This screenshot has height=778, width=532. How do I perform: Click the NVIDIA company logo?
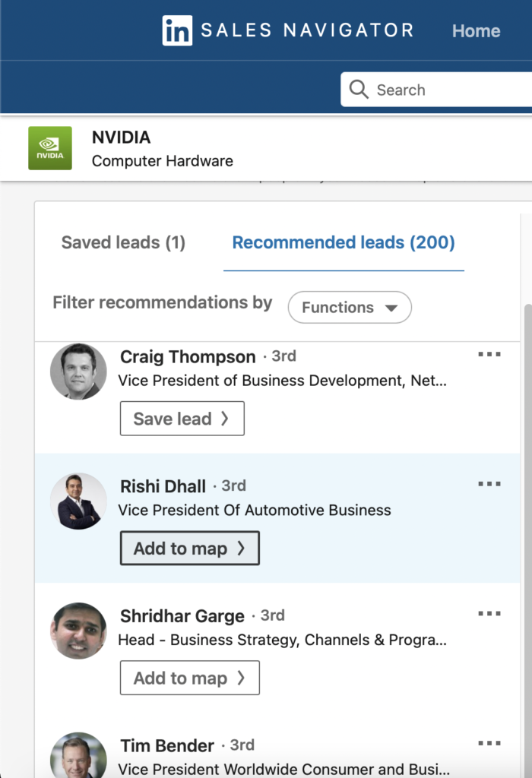click(x=50, y=148)
